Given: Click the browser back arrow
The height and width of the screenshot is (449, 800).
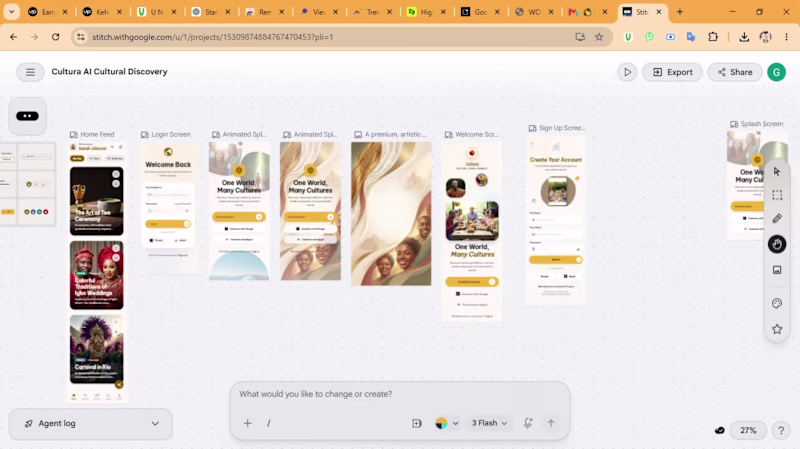Looking at the screenshot, I should pyautogui.click(x=14, y=37).
